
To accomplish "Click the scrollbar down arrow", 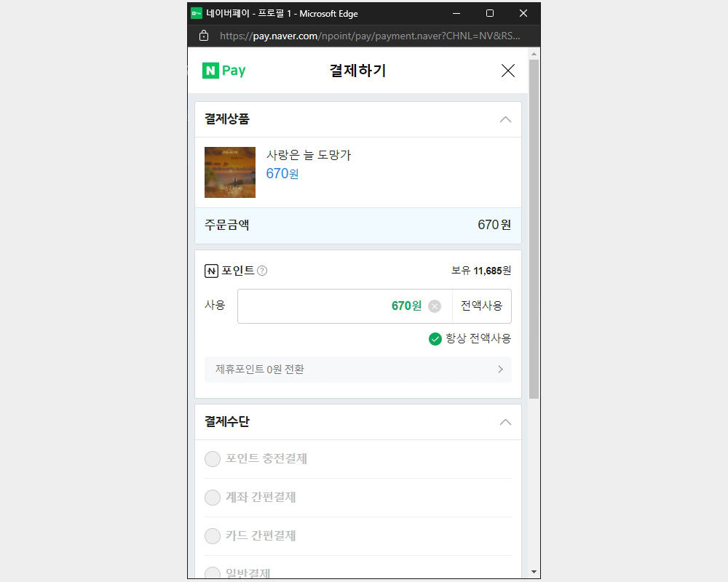I will point(534,572).
